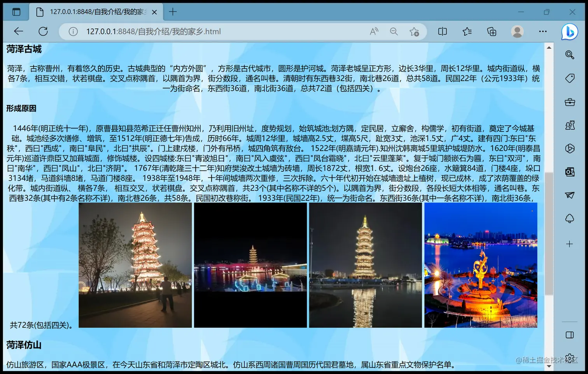The width and height of the screenshot is (588, 374).
Task: Go back to the previous page
Action: (x=18, y=31)
